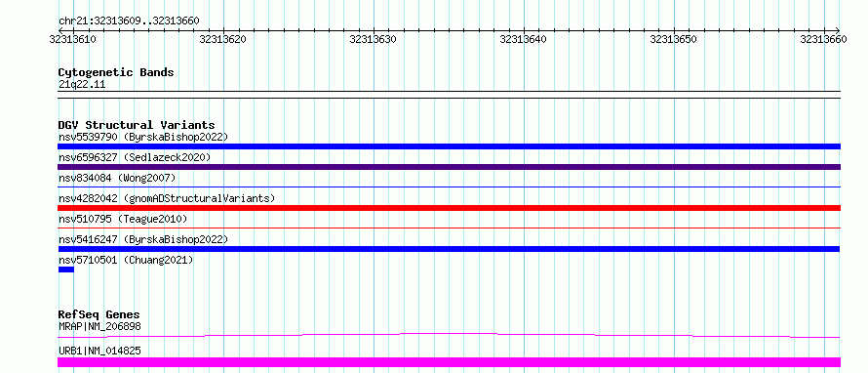This screenshot has height=373, width=868.
Task: Click ruler position 32313650
Action: click(673, 39)
